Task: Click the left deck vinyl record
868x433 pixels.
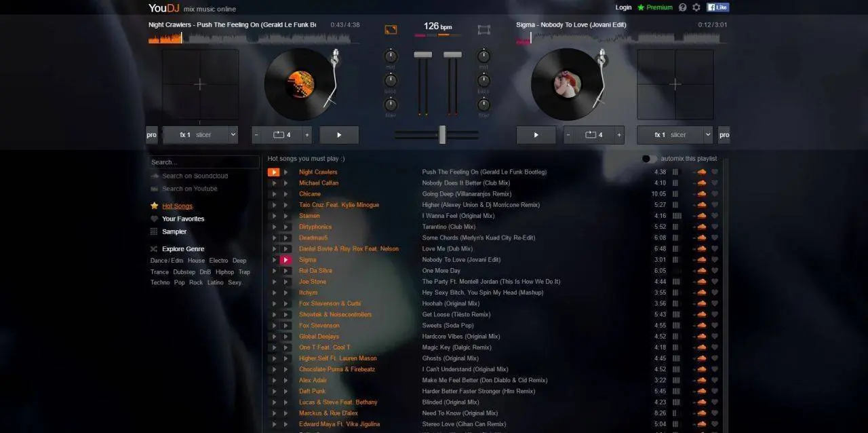Action: click(299, 83)
